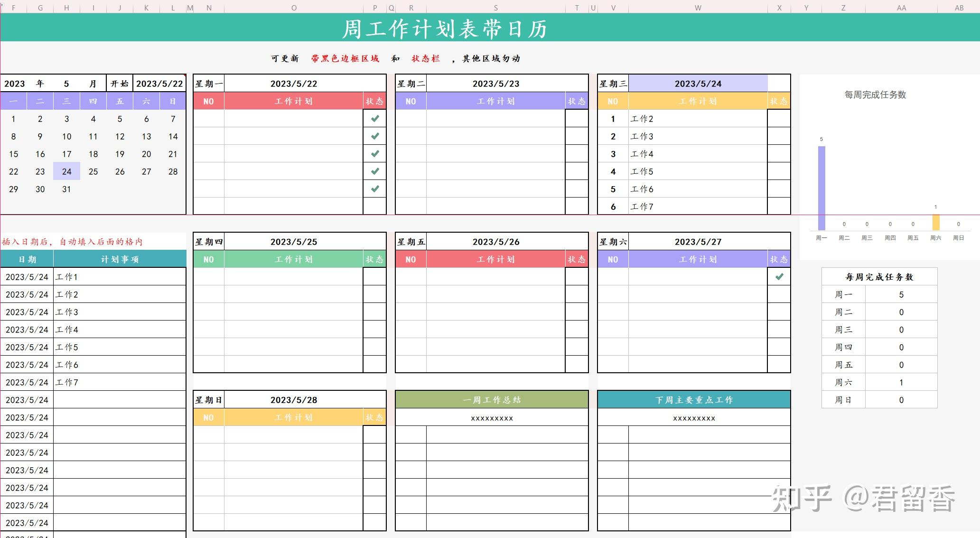Image resolution: width=980 pixels, height=538 pixels.
Task: Select 工作1 in the 计划事项 list
Action: [66, 276]
